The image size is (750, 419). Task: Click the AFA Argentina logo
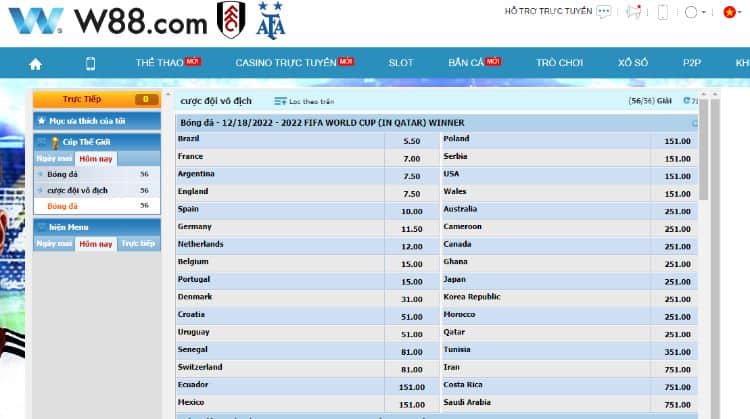coord(271,20)
